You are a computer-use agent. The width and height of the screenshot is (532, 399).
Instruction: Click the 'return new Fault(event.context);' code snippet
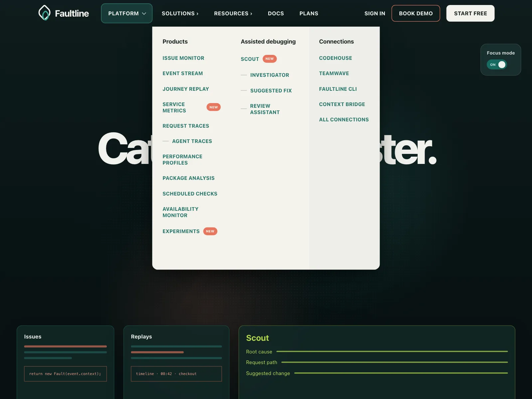65,374
